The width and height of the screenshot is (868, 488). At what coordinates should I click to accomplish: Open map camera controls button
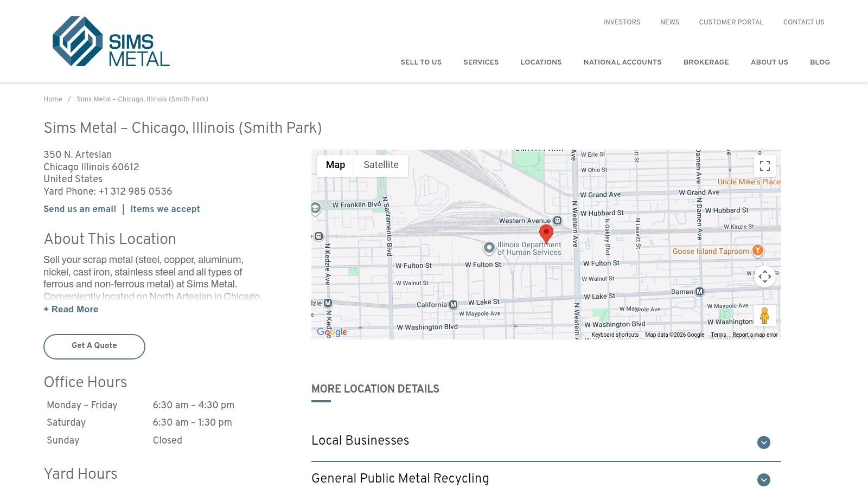pyautogui.click(x=765, y=277)
